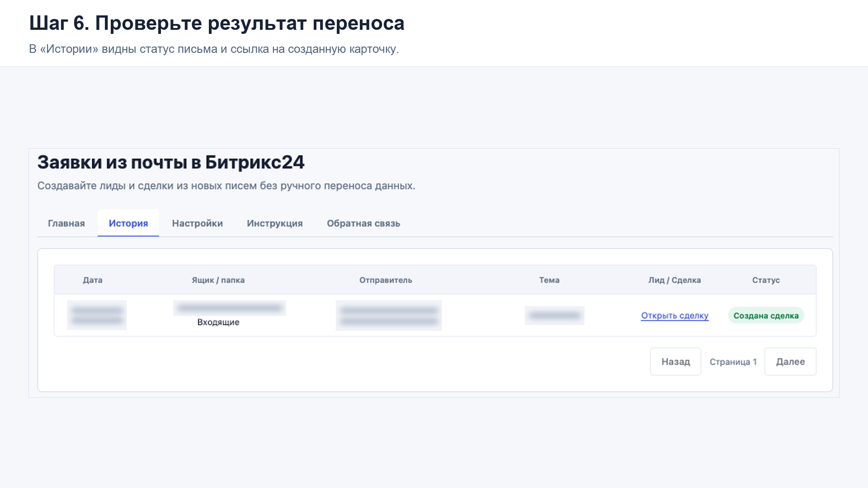This screenshot has height=488, width=868.
Task: Go to the Обратная связь tab
Action: [x=363, y=223]
